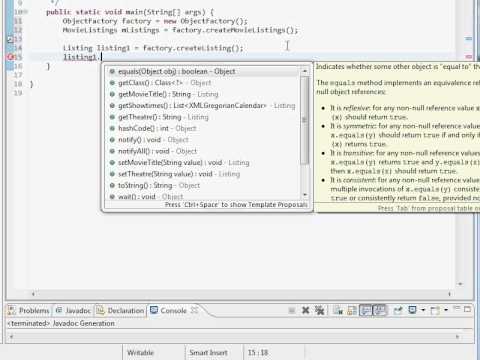Click the method icon beside getShowtimes proposal

[x=112, y=106]
